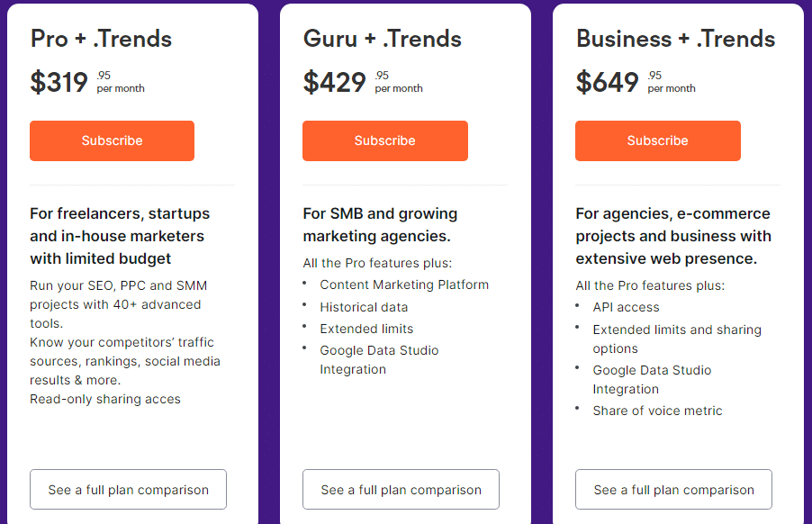Screen dimensions: 812x524
Task: Click the $319 monthly price
Action: pos(59,82)
